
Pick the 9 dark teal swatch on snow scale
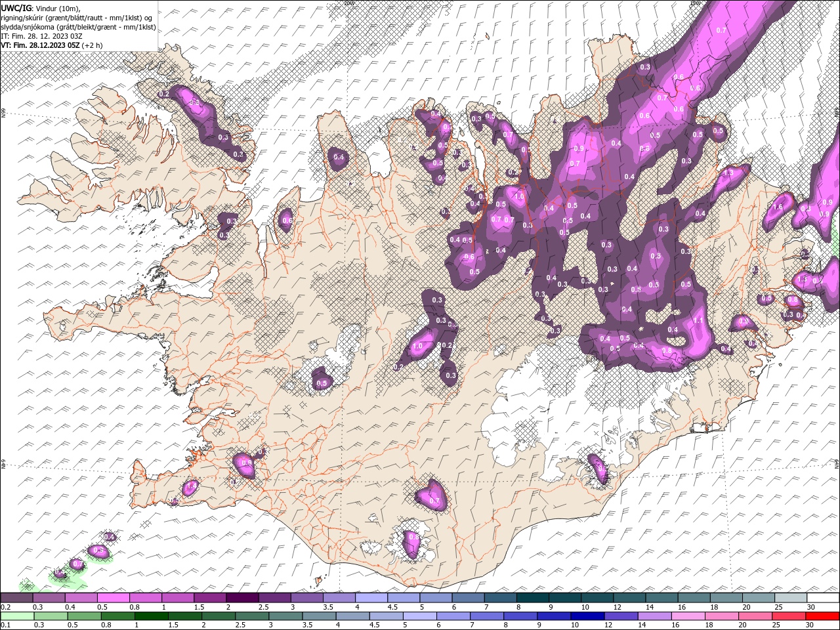pos(565,598)
